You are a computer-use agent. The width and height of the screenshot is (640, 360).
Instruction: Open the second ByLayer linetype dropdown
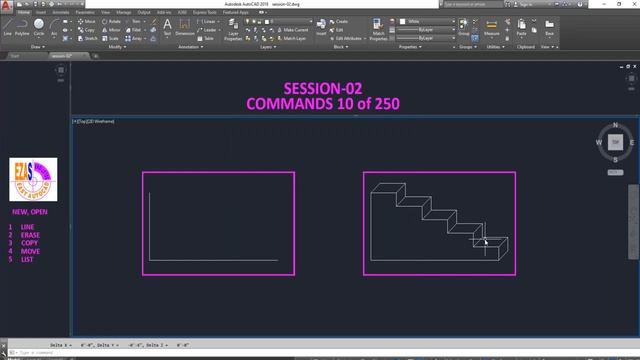[x=426, y=38]
